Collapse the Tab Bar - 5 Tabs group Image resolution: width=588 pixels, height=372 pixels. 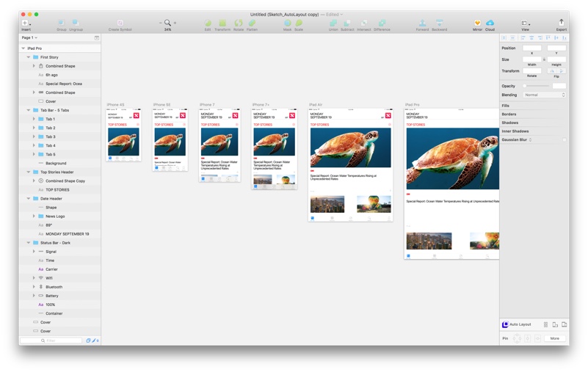(x=29, y=110)
